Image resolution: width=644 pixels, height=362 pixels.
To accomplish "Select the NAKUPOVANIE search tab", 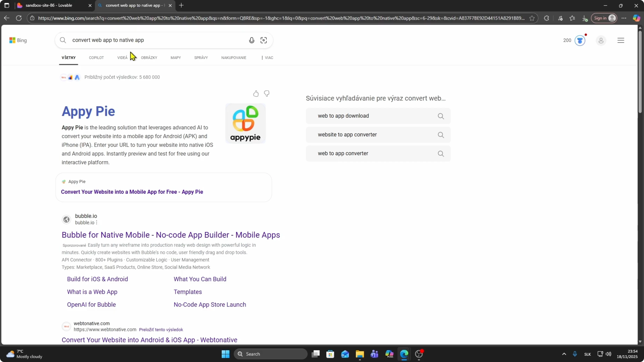I will (x=234, y=58).
